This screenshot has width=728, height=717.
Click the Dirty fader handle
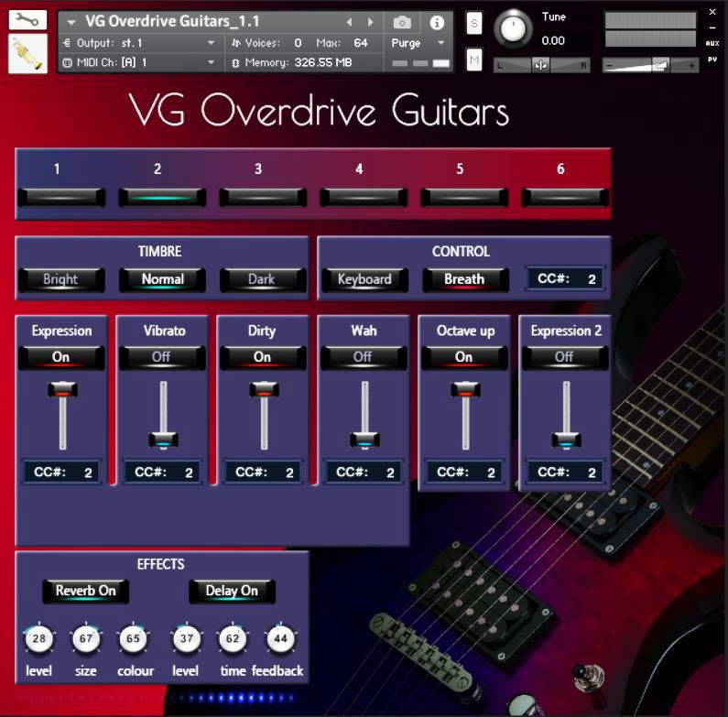[x=264, y=389]
